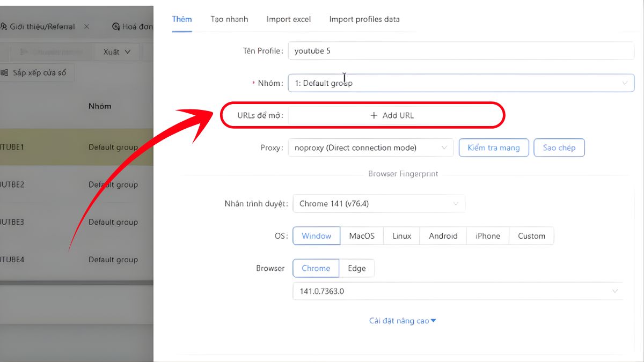Expand Cài đặt nâng cao advanced settings

pyautogui.click(x=402, y=321)
